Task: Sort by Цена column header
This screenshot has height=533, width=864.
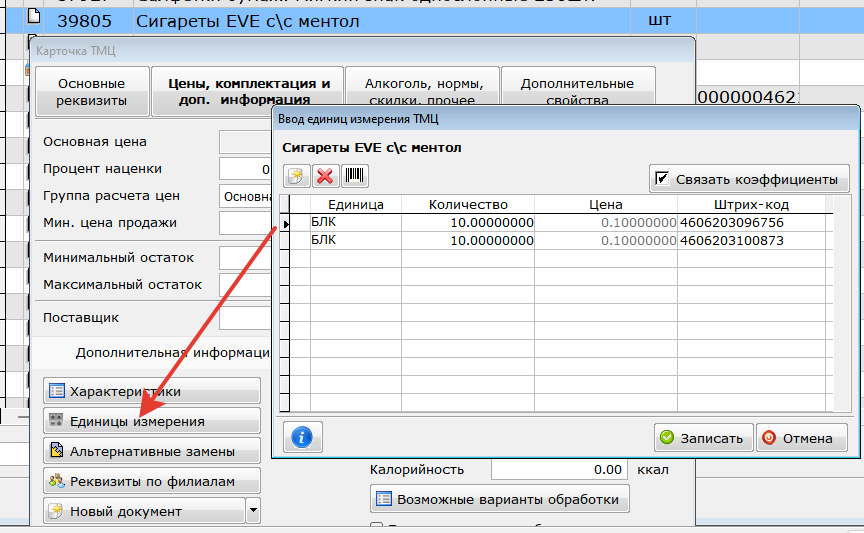Action: tap(606, 204)
